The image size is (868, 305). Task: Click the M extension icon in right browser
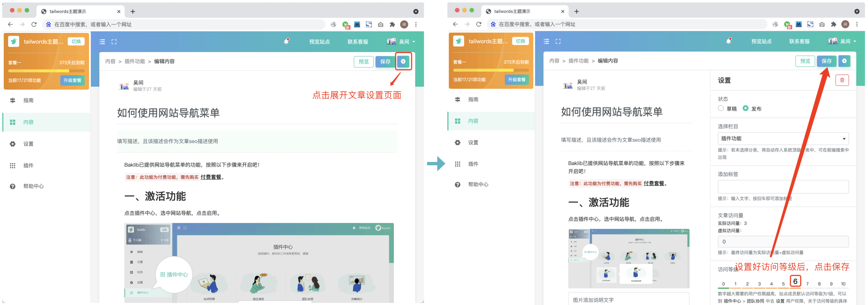[798, 24]
